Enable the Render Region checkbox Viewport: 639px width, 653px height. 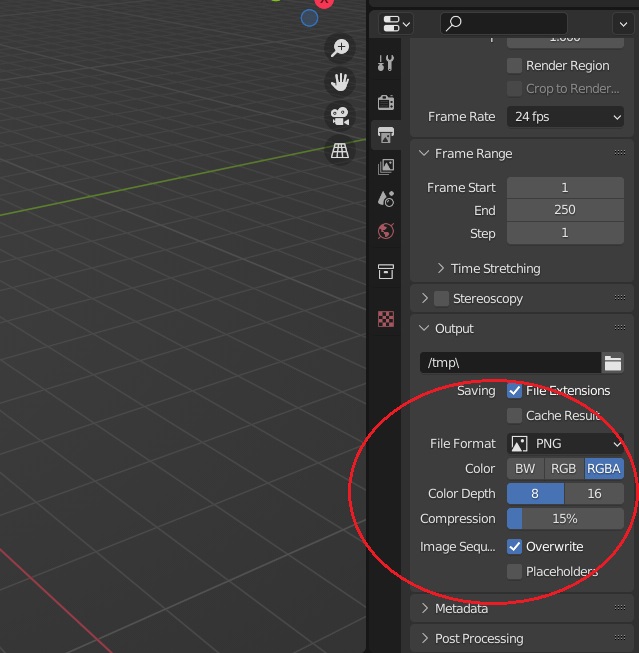coord(515,66)
